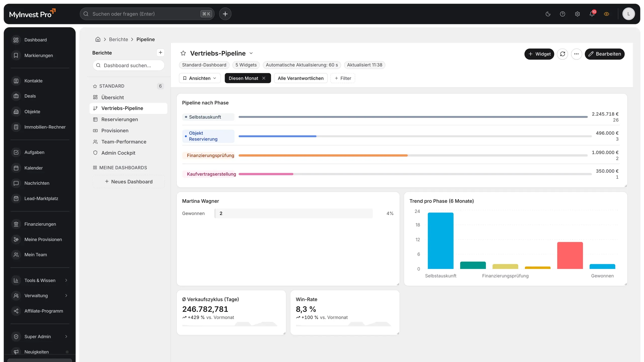This screenshot has height=362, width=644.
Task: Click the plus button next to search
Action: pos(225,14)
